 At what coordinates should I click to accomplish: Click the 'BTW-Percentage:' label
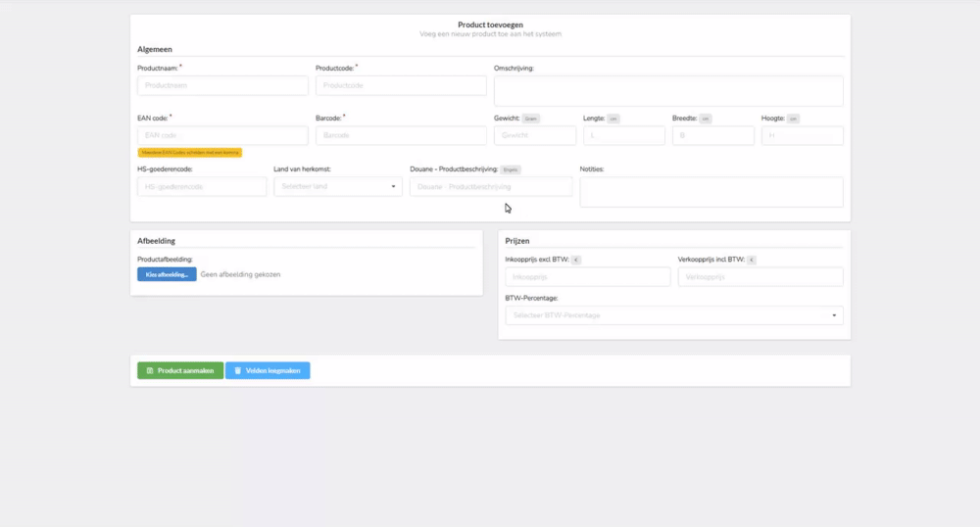(531, 298)
